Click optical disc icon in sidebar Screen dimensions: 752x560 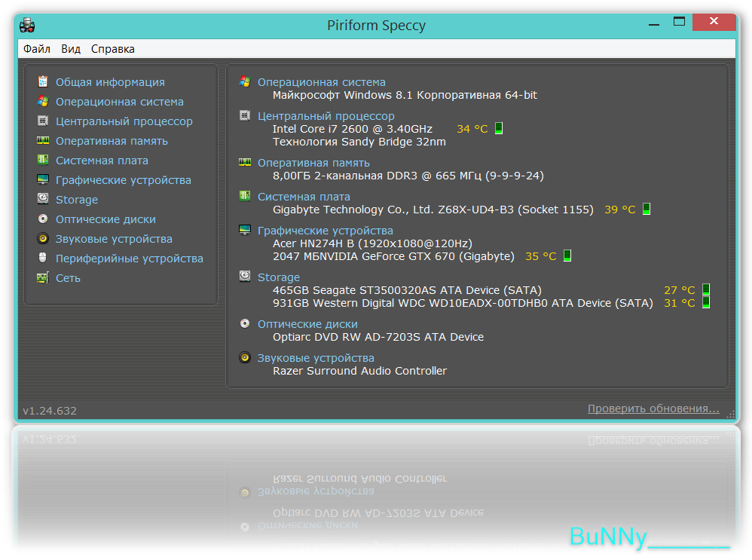pos(43,219)
